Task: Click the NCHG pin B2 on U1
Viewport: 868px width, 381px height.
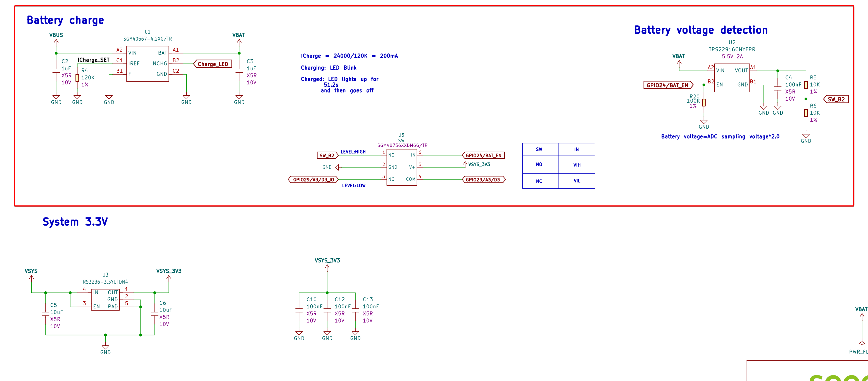Action: [x=176, y=63]
